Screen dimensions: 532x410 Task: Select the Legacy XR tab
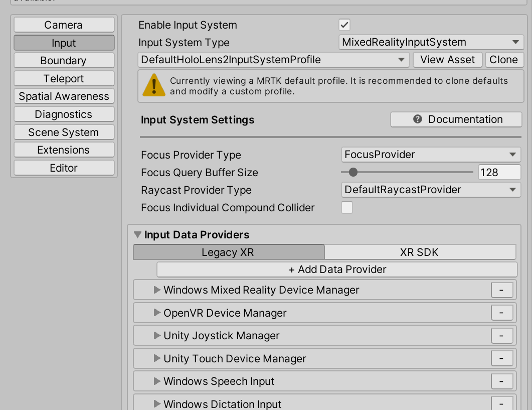229,252
